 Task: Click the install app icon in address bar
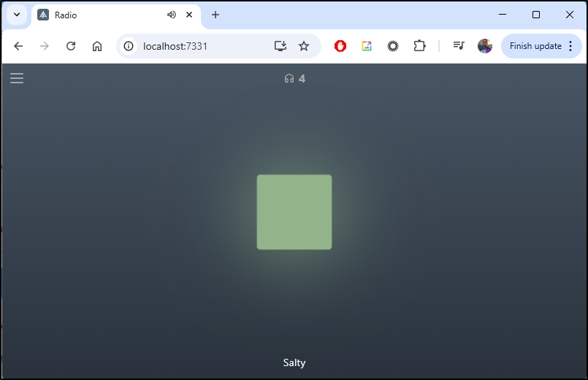tap(280, 46)
